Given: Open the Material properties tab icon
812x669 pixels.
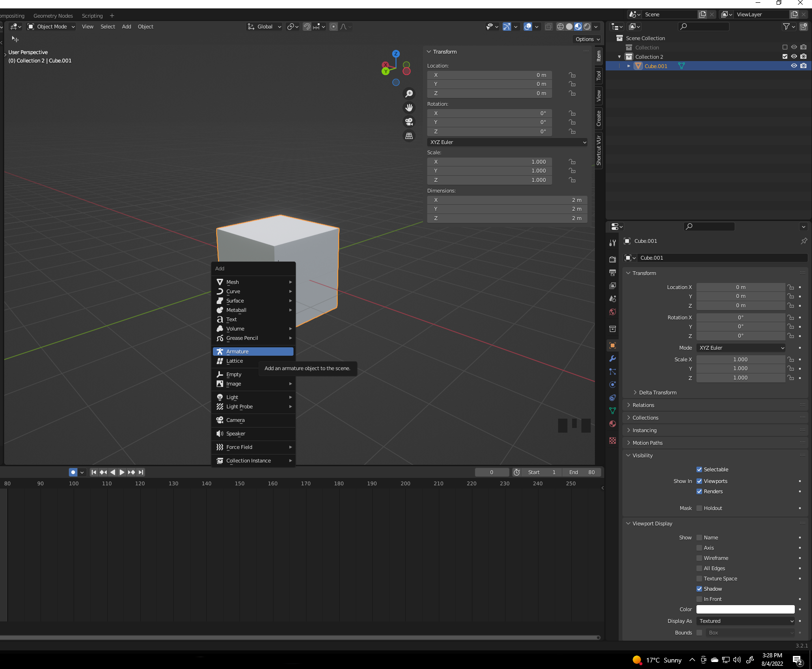Looking at the screenshot, I should 613,424.
